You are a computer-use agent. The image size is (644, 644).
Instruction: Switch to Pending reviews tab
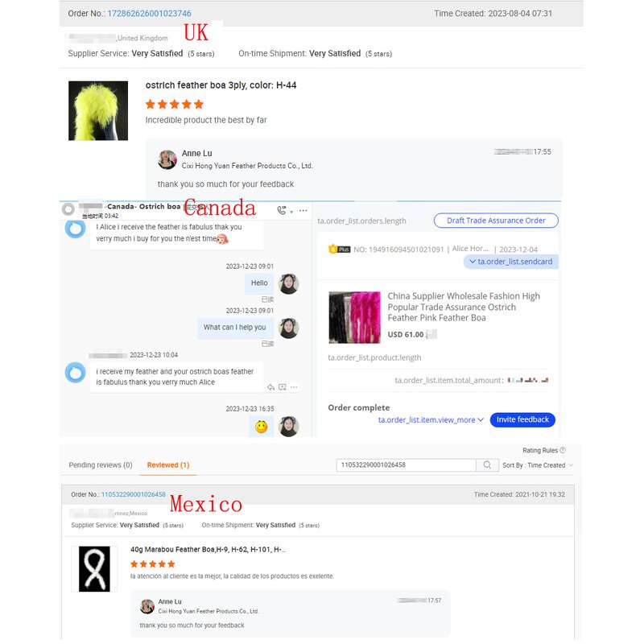click(x=101, y=465)
